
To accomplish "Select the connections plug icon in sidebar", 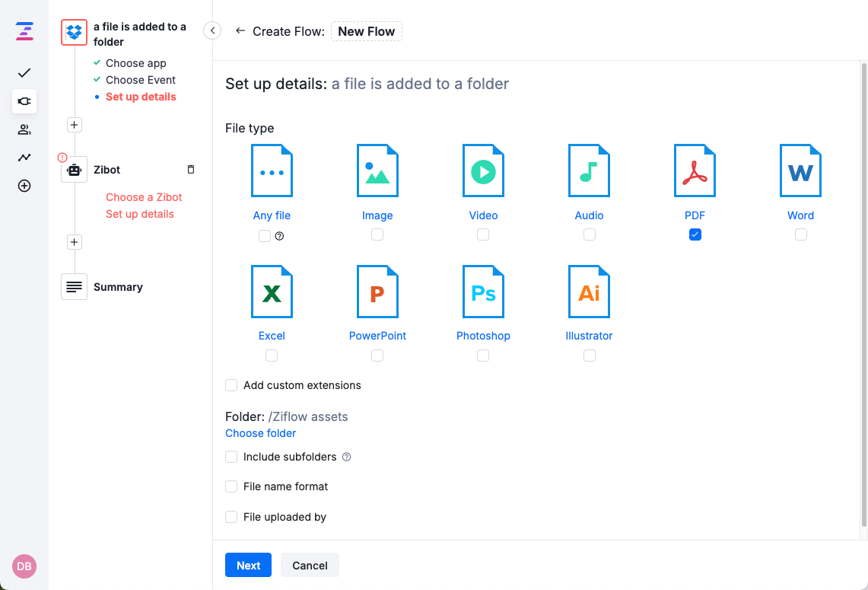I will [24, 101].
